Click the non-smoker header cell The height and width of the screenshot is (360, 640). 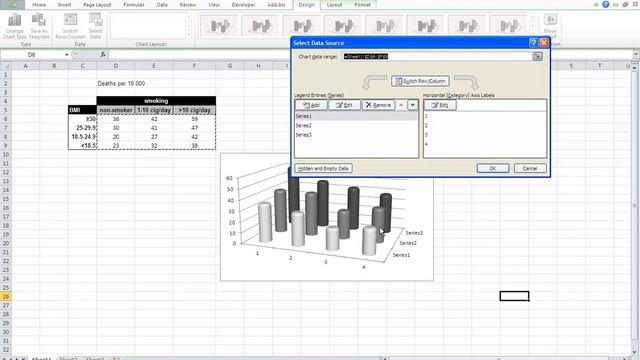[116, 110]
